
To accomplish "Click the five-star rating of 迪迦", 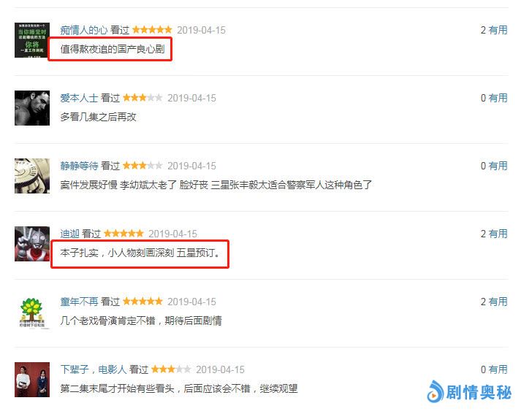I will click(123, 233).
